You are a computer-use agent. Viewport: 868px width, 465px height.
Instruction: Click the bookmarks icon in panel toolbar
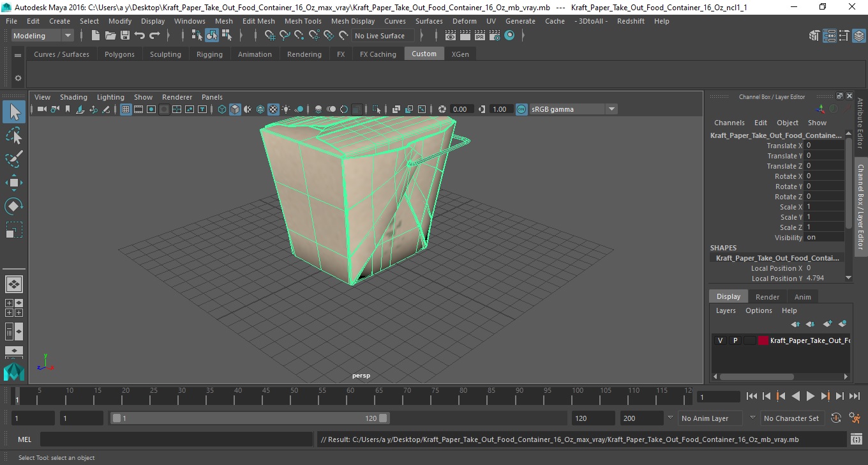[67, 109]
